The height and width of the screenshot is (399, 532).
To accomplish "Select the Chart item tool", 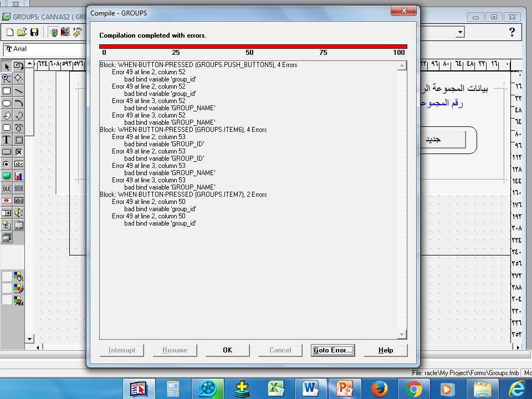I will click(19, 176).
